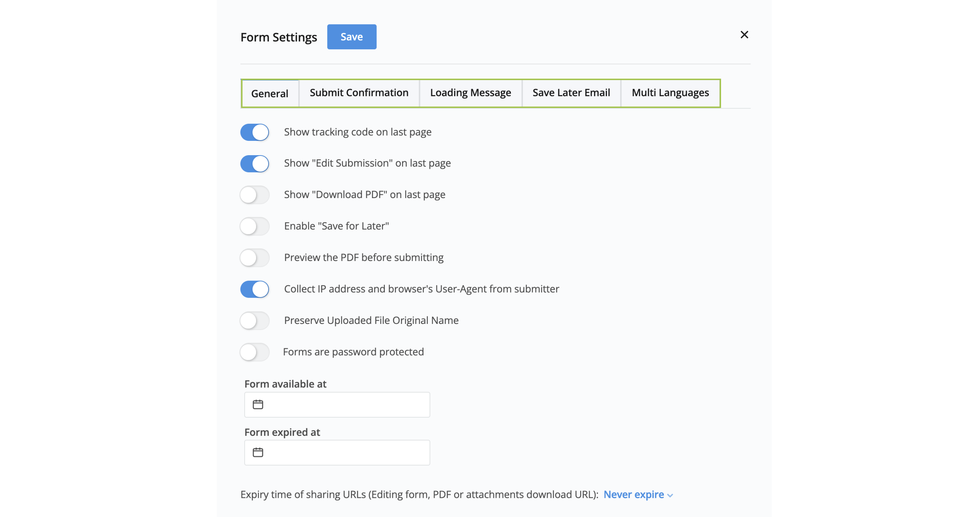Enable "Save for Later" switch
This screenshot has height=517, width=980.
pyautogui.click(x=254, y=226)
